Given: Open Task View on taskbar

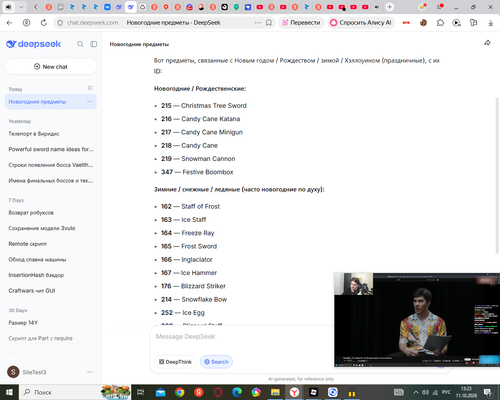Looking at the screenshot, I should [x=141, y=392].
